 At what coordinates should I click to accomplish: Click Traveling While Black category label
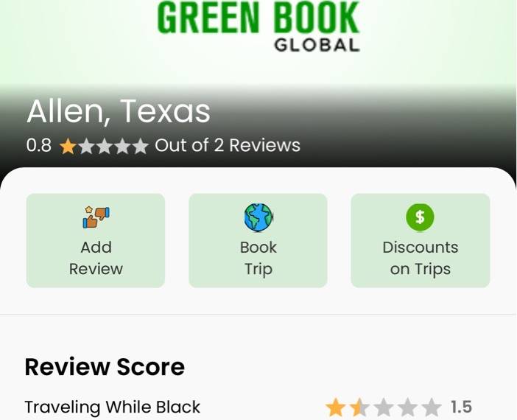point(113,407)
